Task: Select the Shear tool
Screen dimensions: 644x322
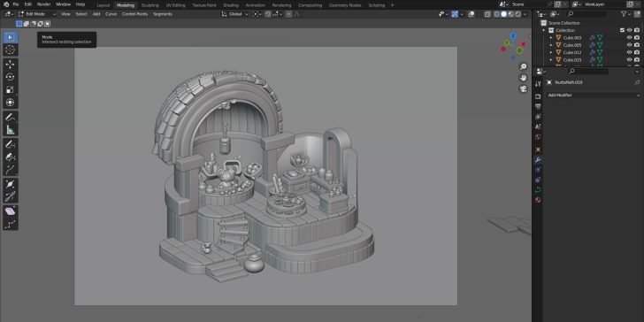Action: coord(11,211)
